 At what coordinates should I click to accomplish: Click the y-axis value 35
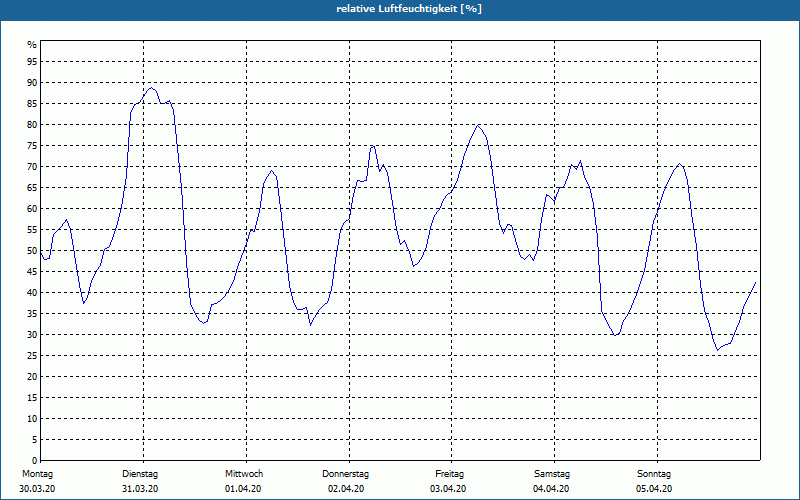pyautogui.click(x=32, y=313)
